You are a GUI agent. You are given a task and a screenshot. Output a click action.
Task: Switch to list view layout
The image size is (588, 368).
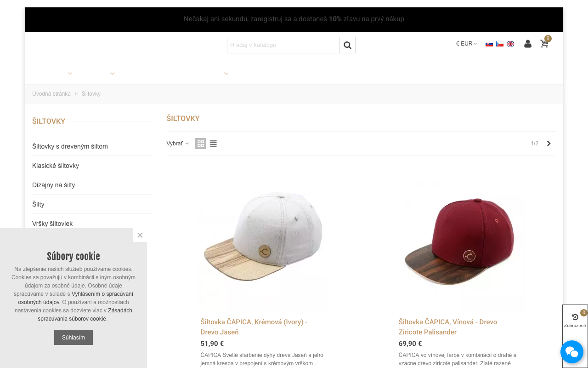click(213, 144)
